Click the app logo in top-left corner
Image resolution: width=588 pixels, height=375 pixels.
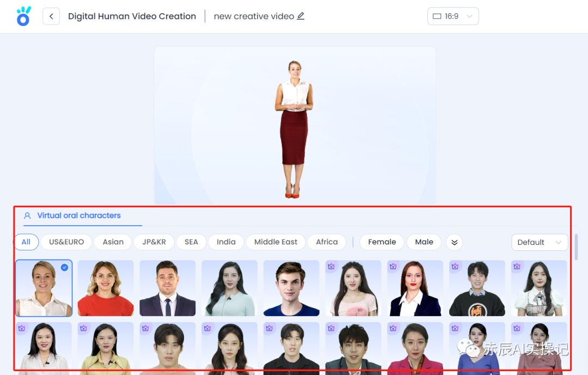(23, 16)
